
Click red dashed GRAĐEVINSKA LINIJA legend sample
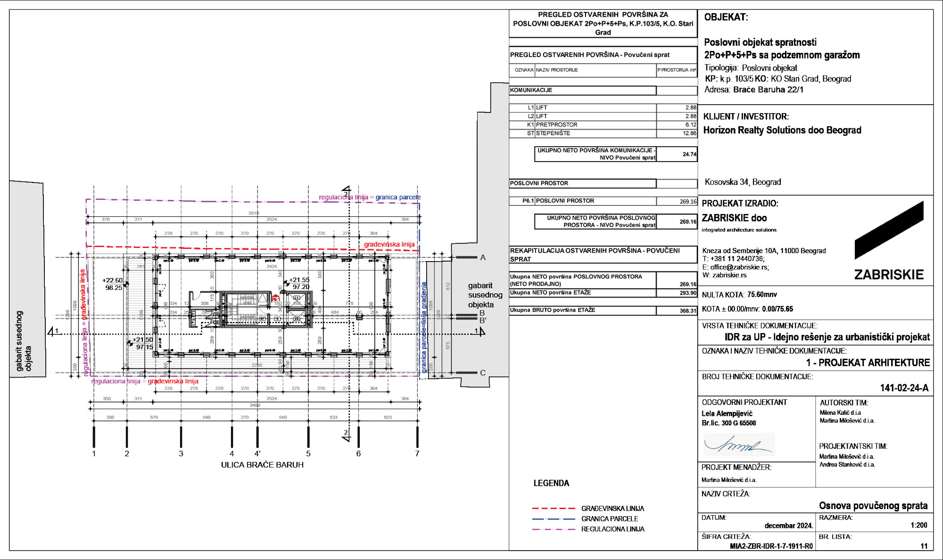pyautogui.click(x=554, y=509)
